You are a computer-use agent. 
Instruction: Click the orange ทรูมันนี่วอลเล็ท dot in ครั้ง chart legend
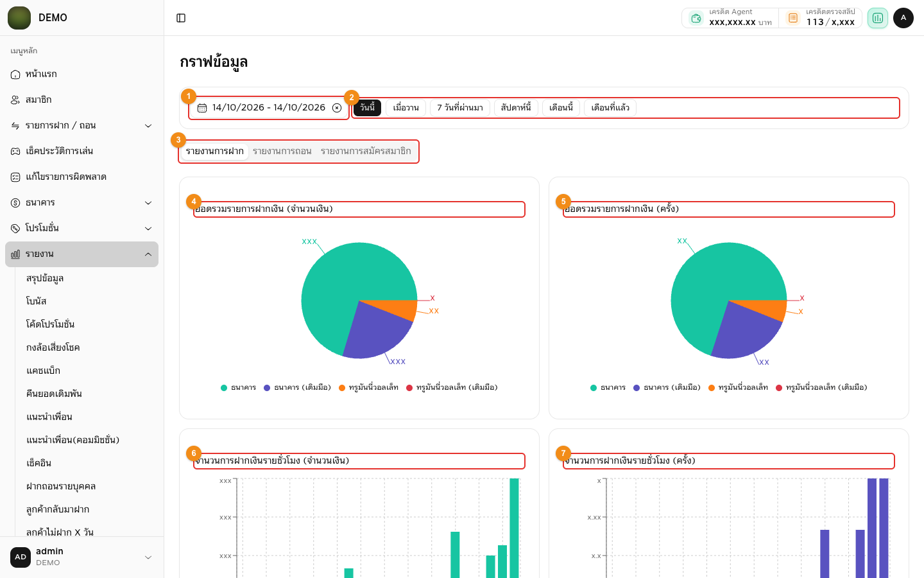pyautogui.click(x=712, y=388)
